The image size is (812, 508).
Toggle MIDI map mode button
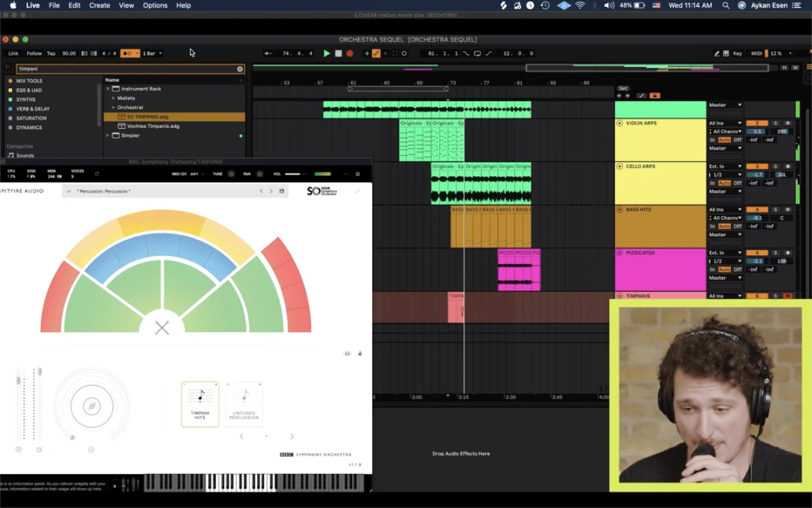pos(756,53)
